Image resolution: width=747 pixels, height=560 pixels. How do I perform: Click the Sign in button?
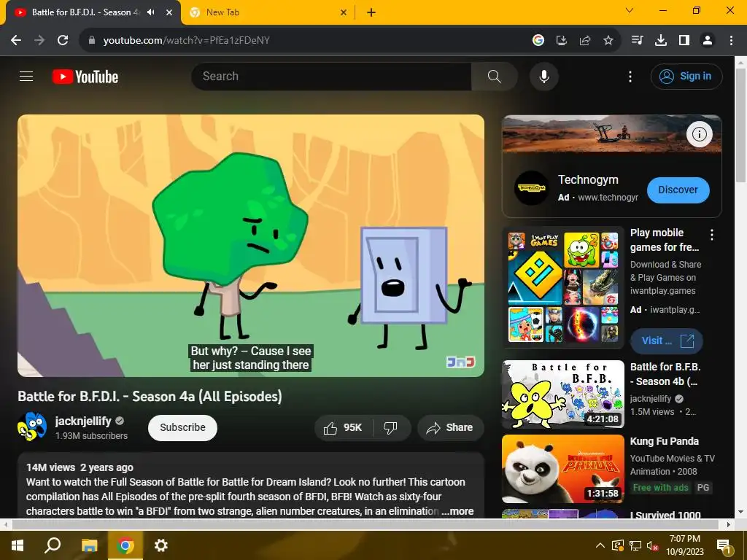[x=686, y=76]
